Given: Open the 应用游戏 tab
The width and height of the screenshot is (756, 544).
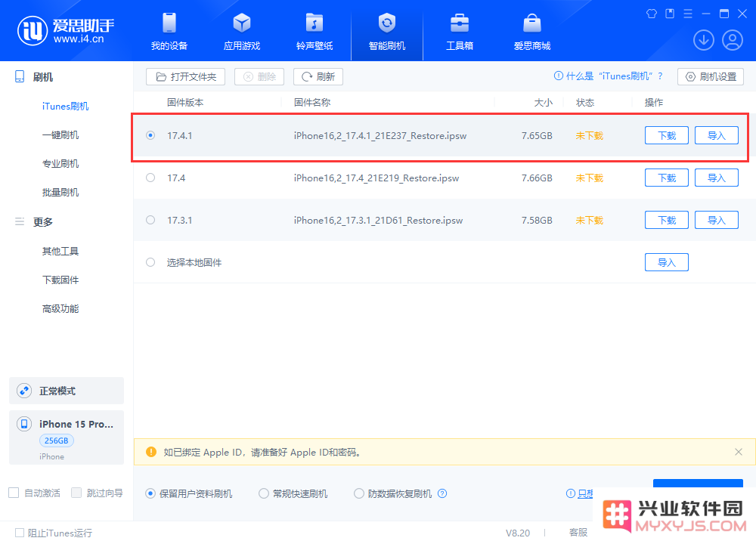Looking at the screenshot, I should 242,32.
